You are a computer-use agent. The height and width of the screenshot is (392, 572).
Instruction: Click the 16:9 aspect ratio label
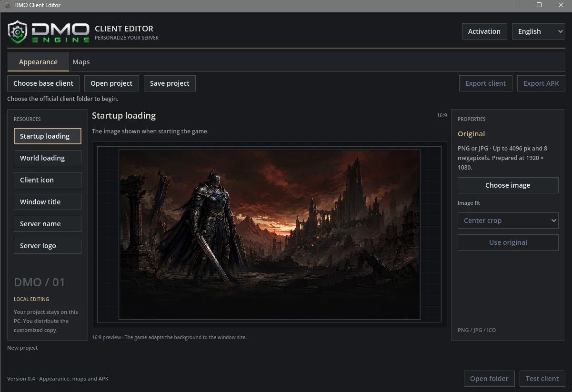click(442, 115)
